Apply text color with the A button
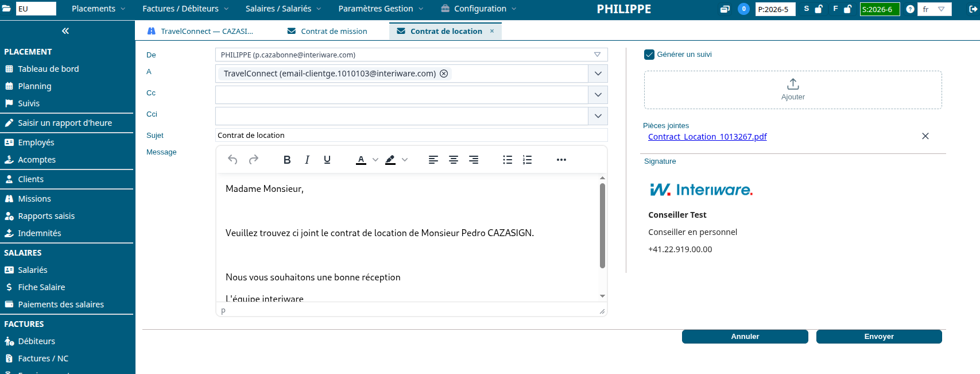Viewport: 980px width, 374px height. pos(361,160)
